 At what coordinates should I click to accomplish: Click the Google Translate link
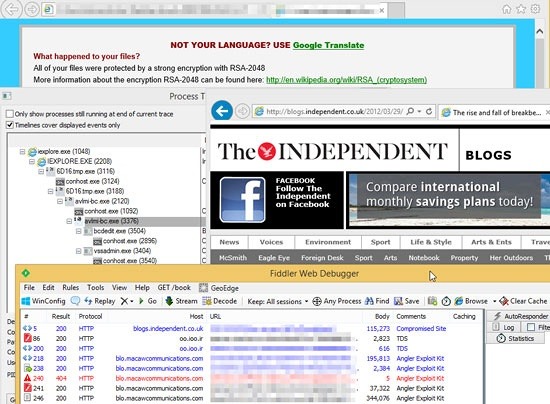tap(328, 45)
